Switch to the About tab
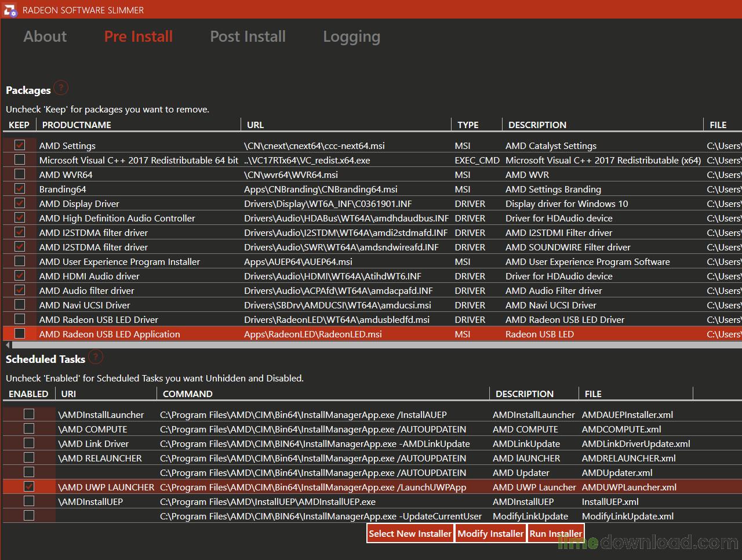 45,37
